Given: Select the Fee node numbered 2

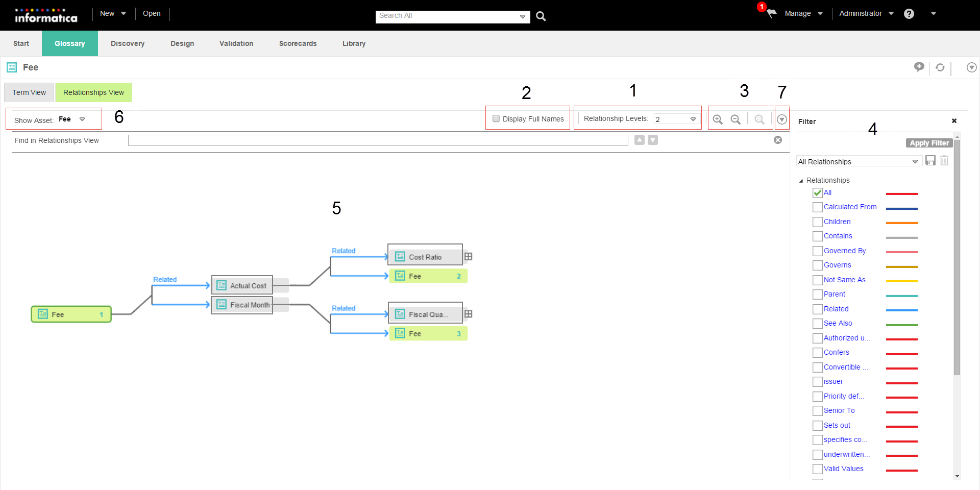Looking at the screenshot, I should 428,276.
